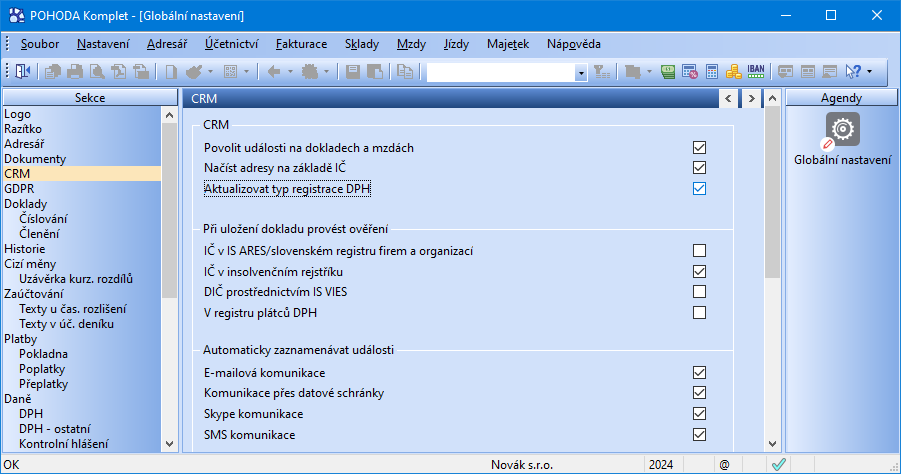
Task: Click the blank new record page icon
Action: tap(171, 71)
